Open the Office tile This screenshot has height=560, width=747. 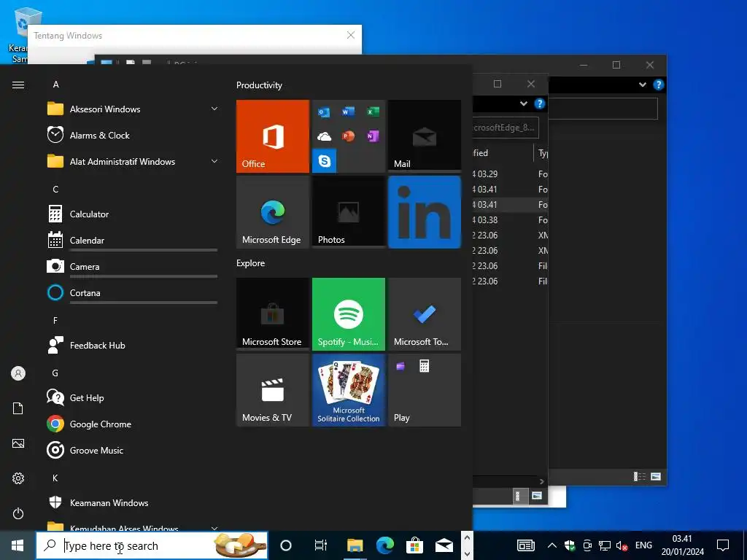pyautogui.click(x=273, y=136)
